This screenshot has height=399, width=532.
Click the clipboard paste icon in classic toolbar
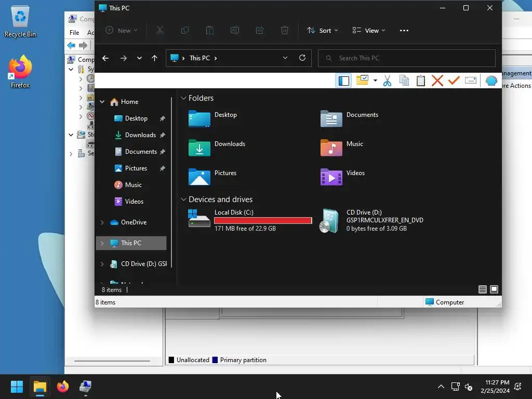click(421, 81)
